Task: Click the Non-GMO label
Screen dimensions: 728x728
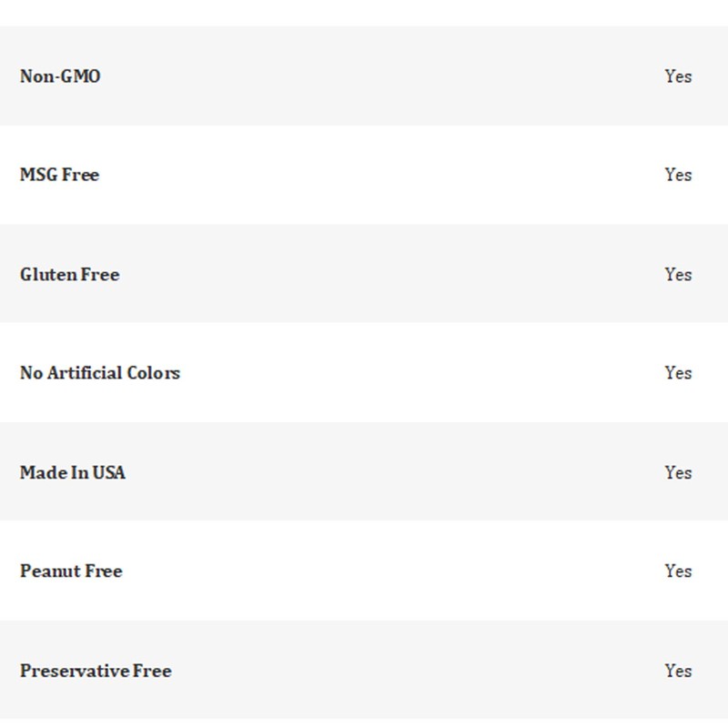Action: tap(60, 76)
